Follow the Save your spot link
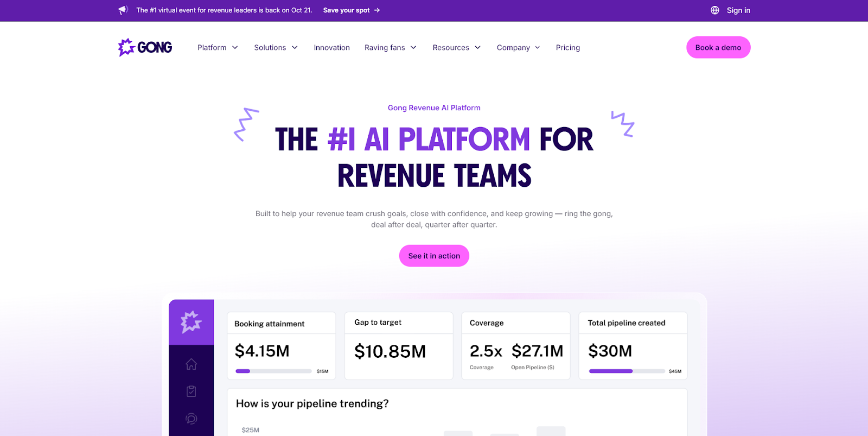868x436 pixels. pos(346,10)
